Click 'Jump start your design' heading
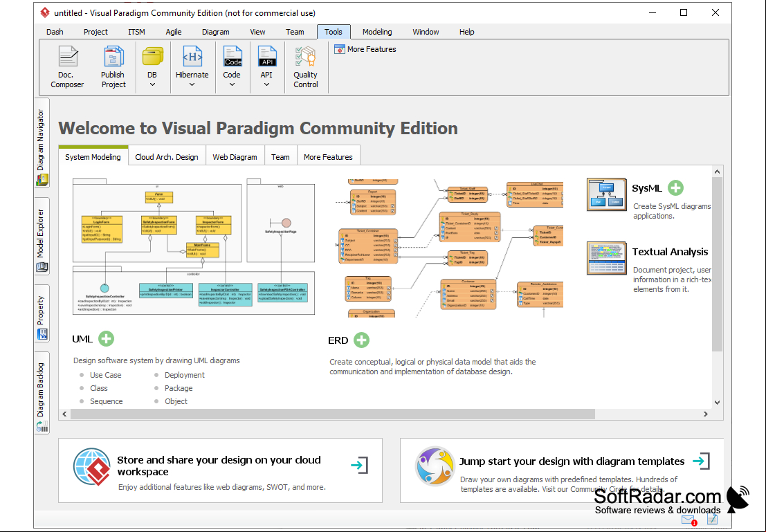This screenshot has height=532, width=766. coord(572,461)
